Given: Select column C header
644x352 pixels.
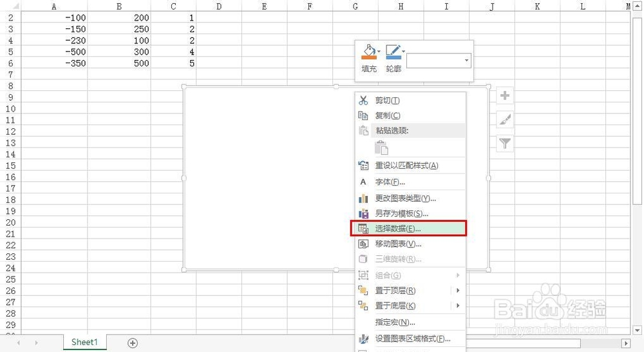Looking at the screenshot, I should [173, 6].
